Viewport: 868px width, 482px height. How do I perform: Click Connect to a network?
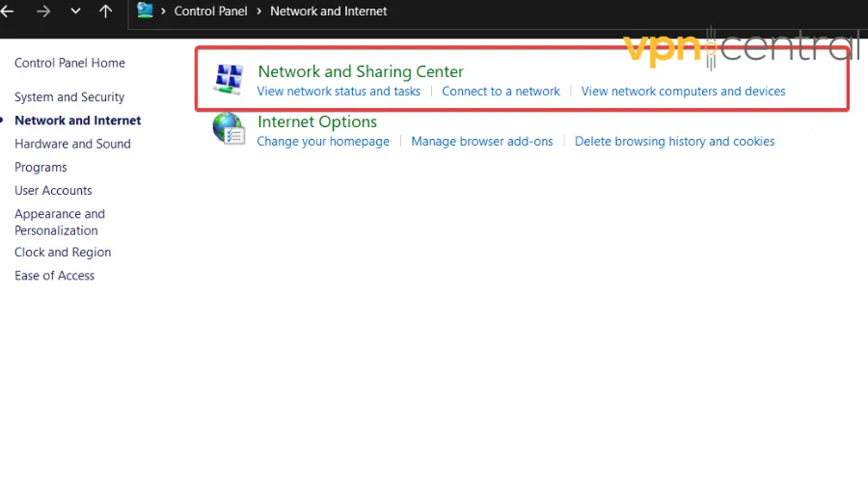[x=501, y=92]
